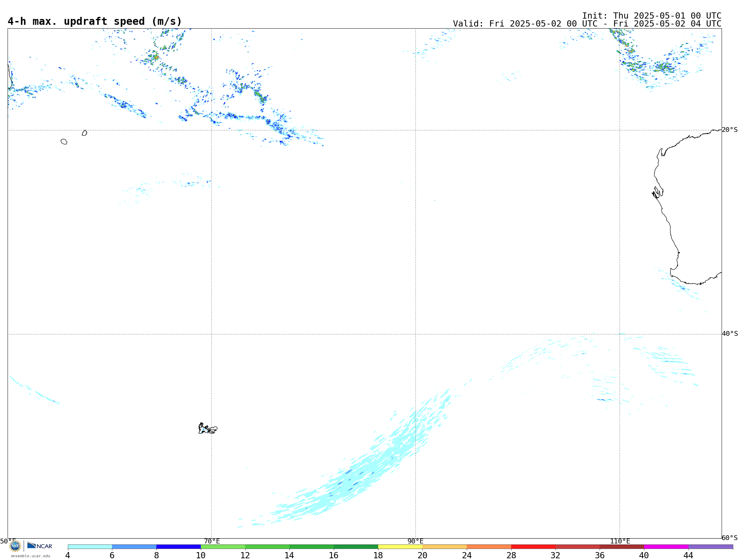Screen dimensions: 744x560
Task: Click the colorbar tick label '18'
Action: pos(378,555)
